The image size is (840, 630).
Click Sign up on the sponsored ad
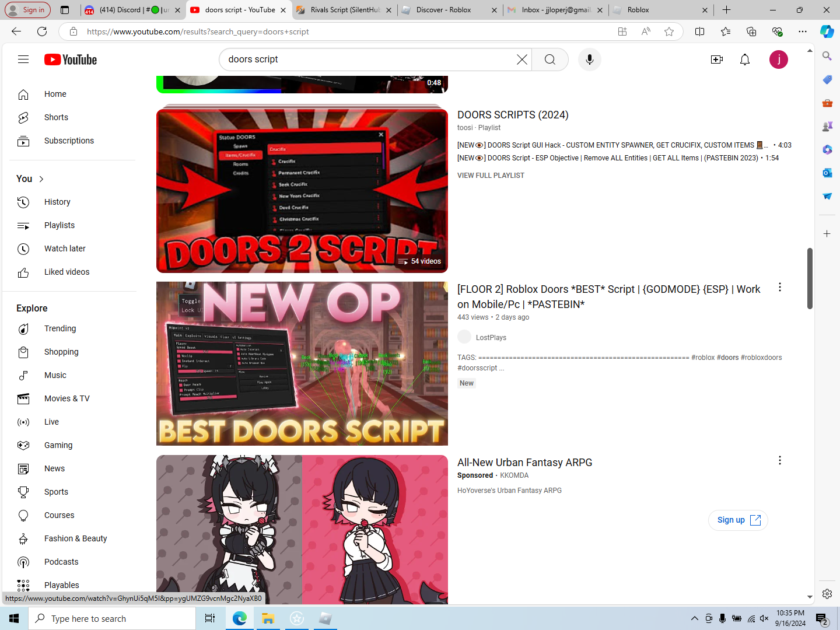click(738, 520)
